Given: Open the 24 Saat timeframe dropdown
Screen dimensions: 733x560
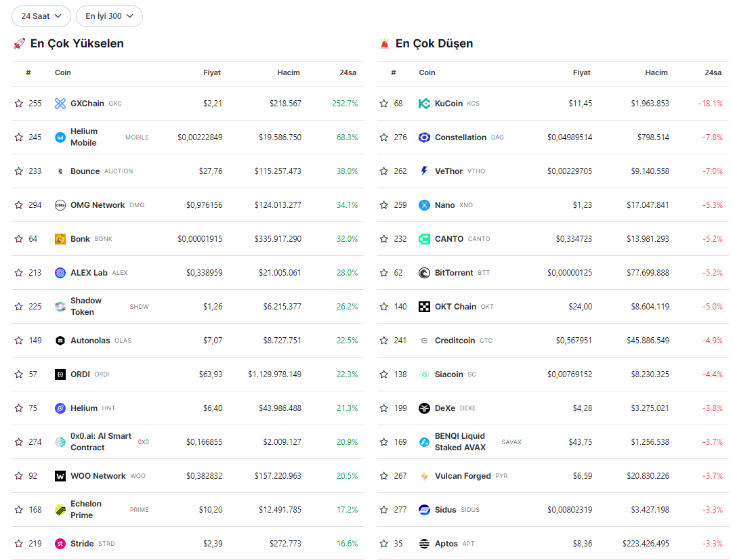Looking at the screenshot, I should point(41,16).
